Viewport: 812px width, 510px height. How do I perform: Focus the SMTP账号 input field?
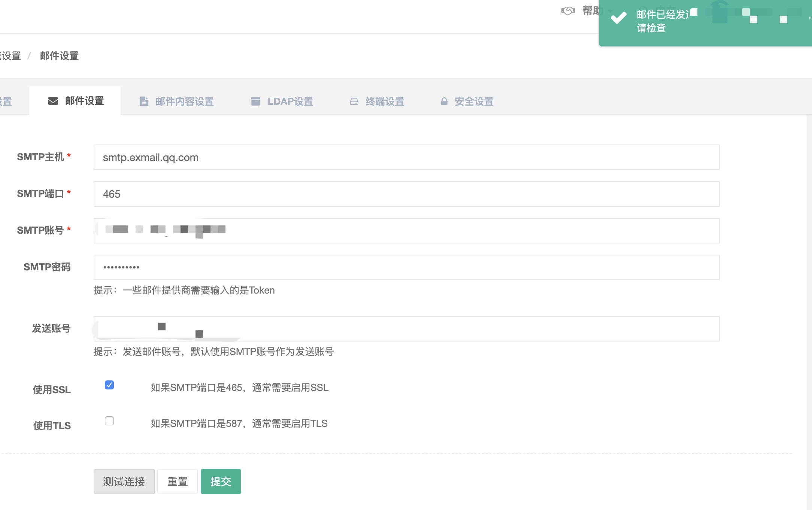406,231
